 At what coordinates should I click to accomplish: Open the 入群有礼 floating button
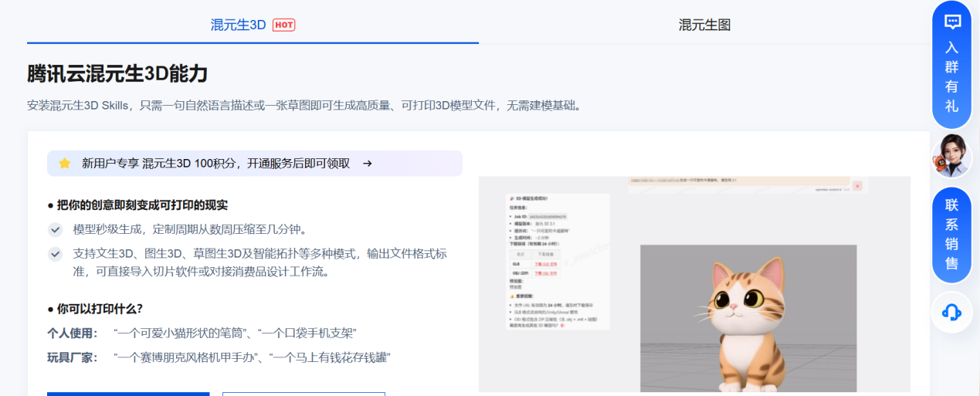coord(951,66)
